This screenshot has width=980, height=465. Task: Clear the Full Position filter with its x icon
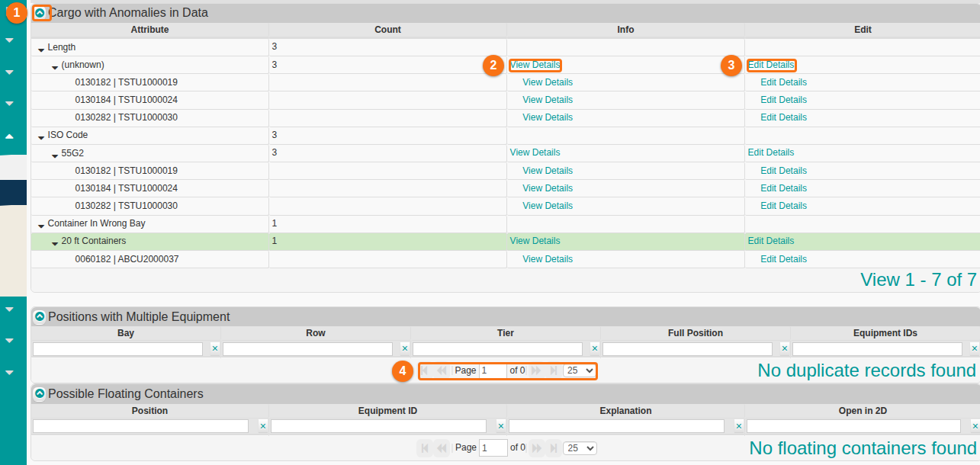pyautogui.click(x=784, y=348)
